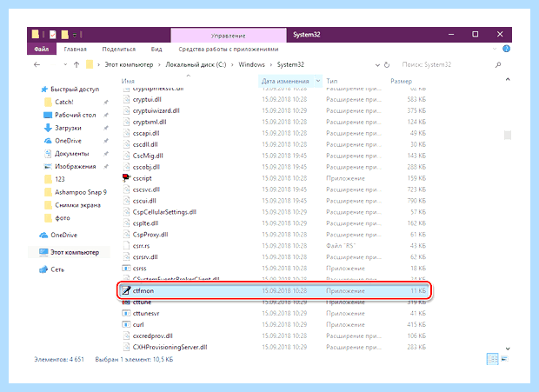Open the Дата изменения filter dropdown arrow
Image resolution: width=539 pixels, height=392 pixels.
click(x=318, y=81)
